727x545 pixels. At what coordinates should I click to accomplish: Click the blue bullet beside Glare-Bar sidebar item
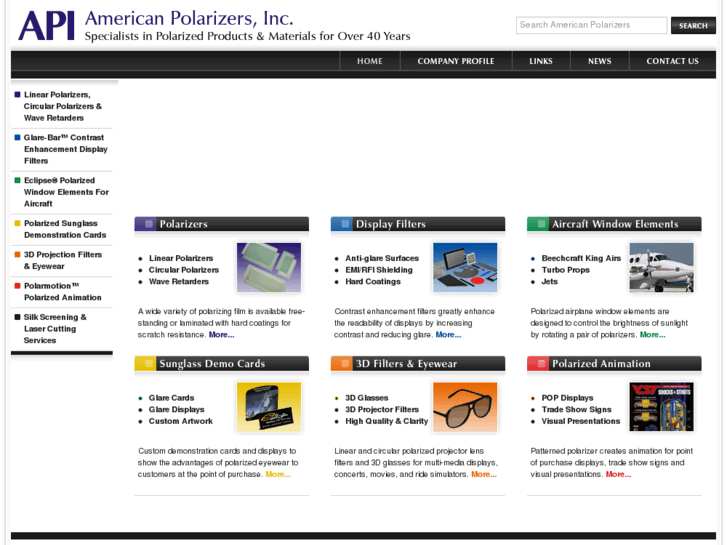click(17, 137)
